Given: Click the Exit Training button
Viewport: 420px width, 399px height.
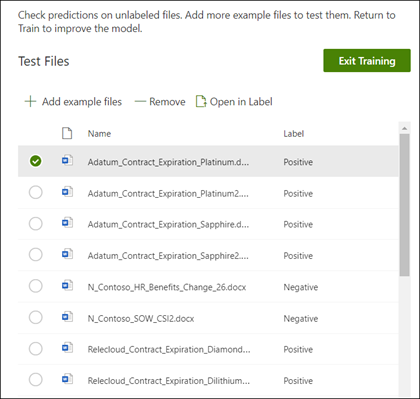Looking at the screenshot, I should coord(367,61).
